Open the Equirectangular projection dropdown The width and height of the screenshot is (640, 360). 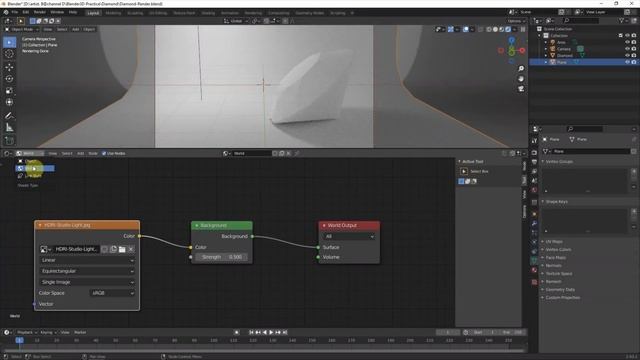(87, 271)
